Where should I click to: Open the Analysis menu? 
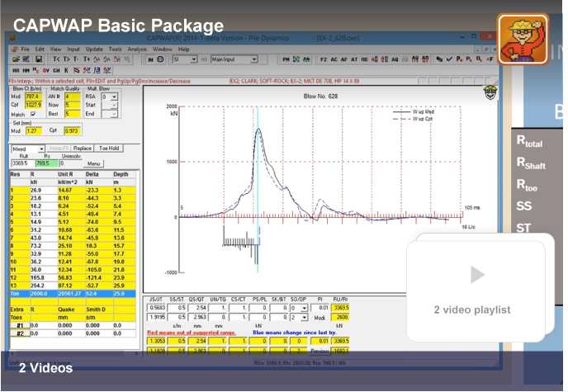137,50
